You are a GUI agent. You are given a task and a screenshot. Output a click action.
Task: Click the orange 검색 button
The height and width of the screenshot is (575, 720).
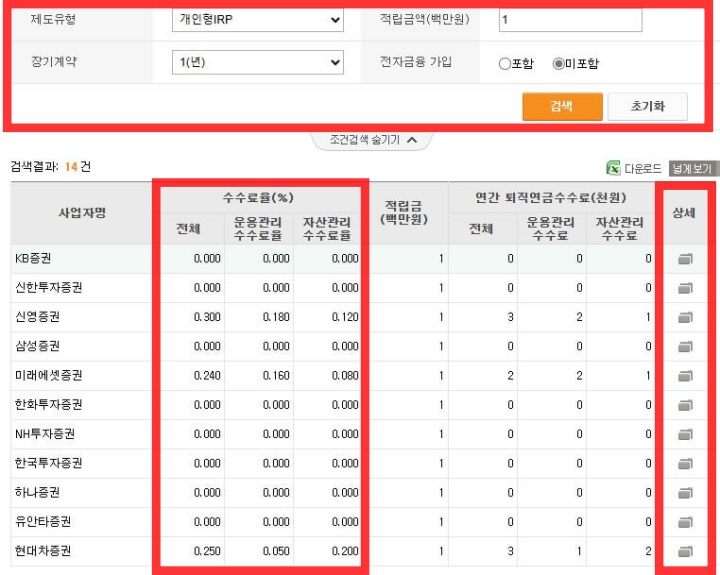tap(562, 107)
